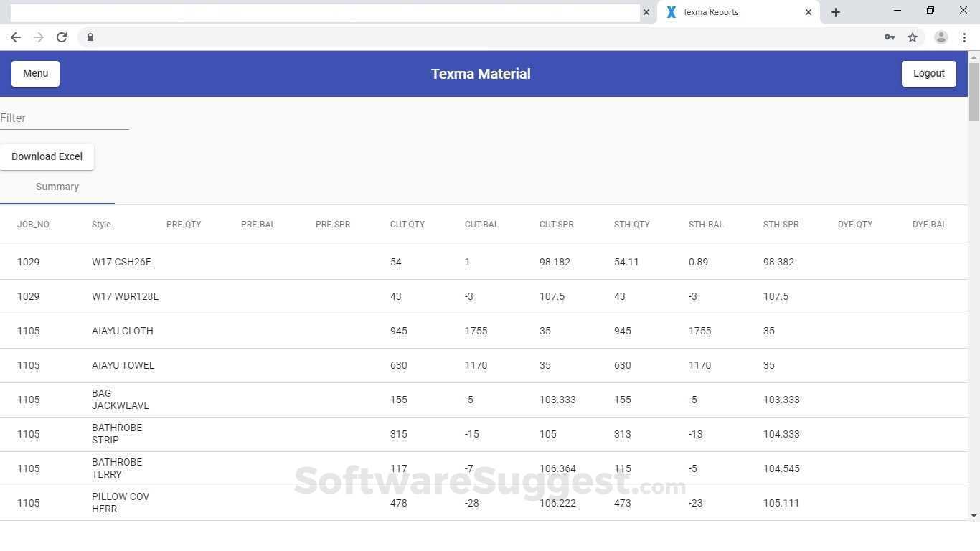
Task: Sort by the Style column header
Action: click(100, 224)
